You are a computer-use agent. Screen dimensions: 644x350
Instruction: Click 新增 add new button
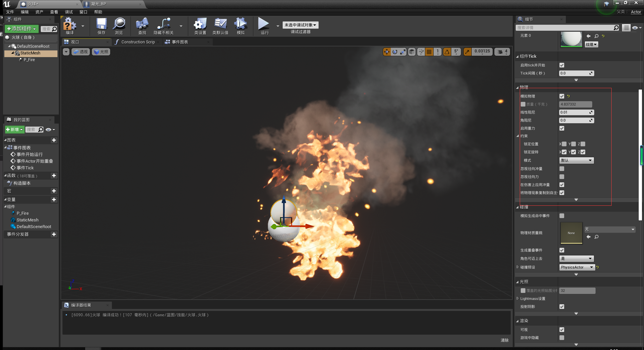[15, 130]
